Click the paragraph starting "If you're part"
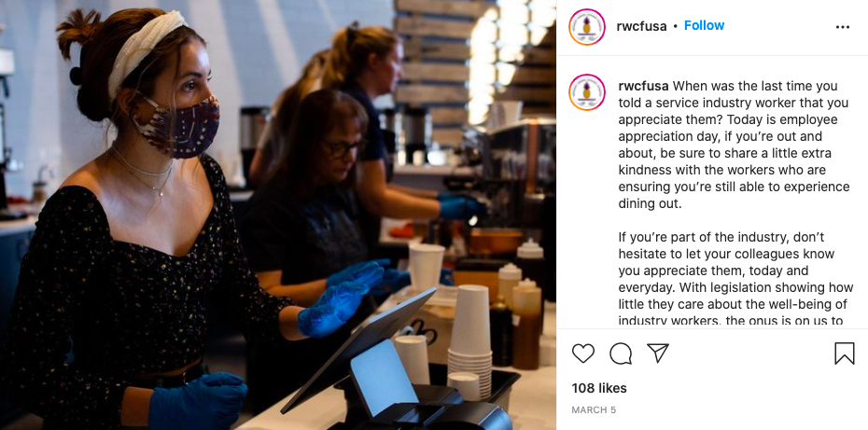 [728, 279]
